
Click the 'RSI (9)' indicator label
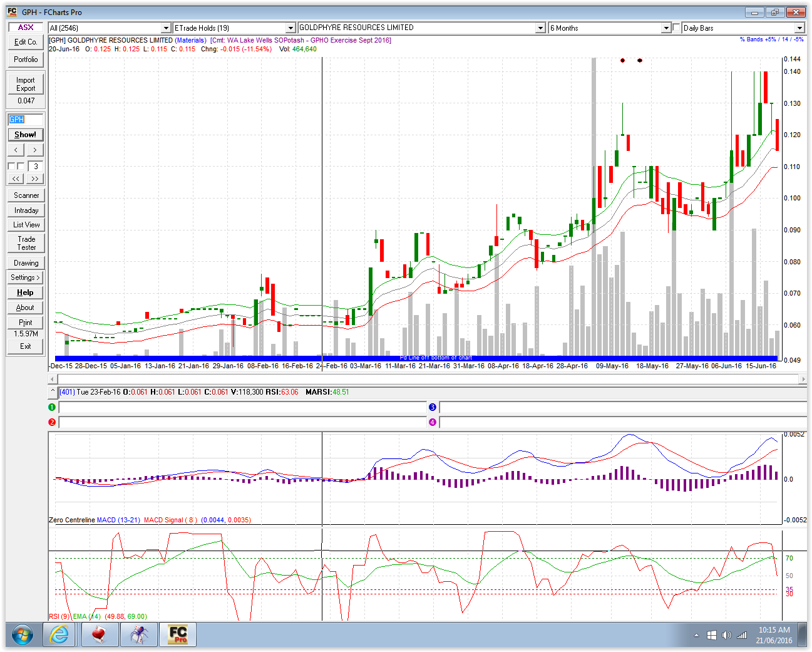click(59, 616)
